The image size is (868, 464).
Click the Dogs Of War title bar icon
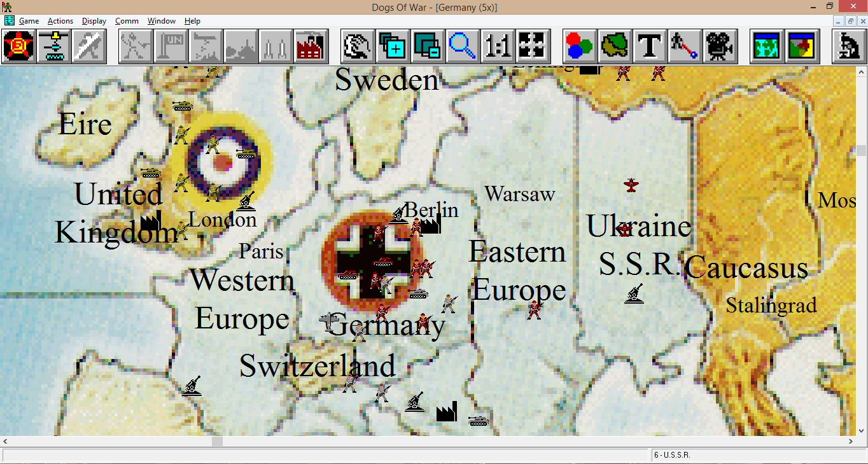(x=8, y=6)
